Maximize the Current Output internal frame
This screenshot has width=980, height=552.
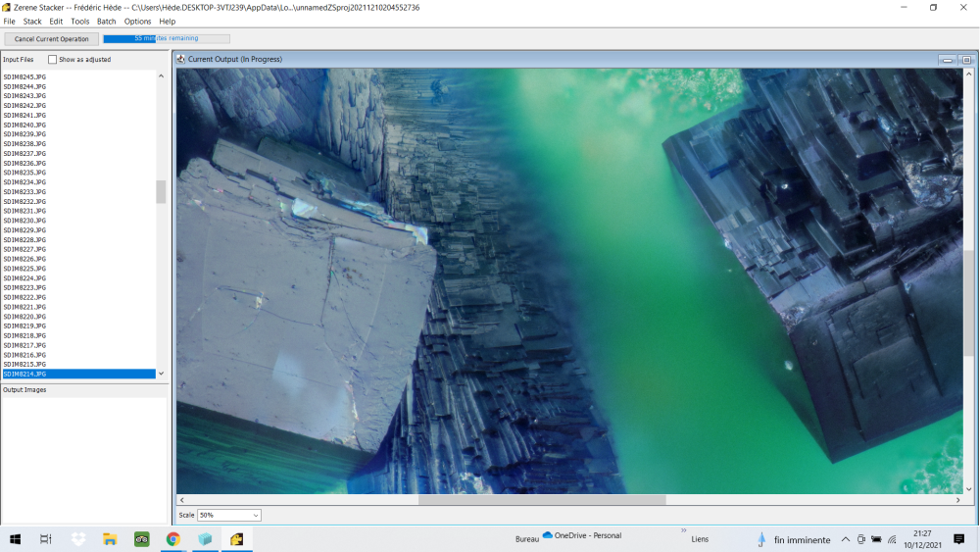966,60
